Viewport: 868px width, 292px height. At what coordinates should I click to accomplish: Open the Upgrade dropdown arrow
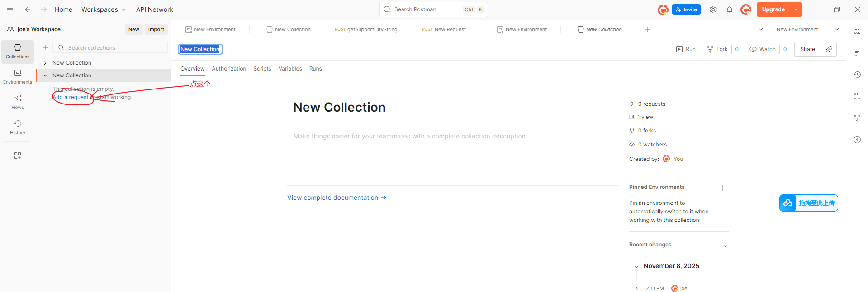[796, 9]
